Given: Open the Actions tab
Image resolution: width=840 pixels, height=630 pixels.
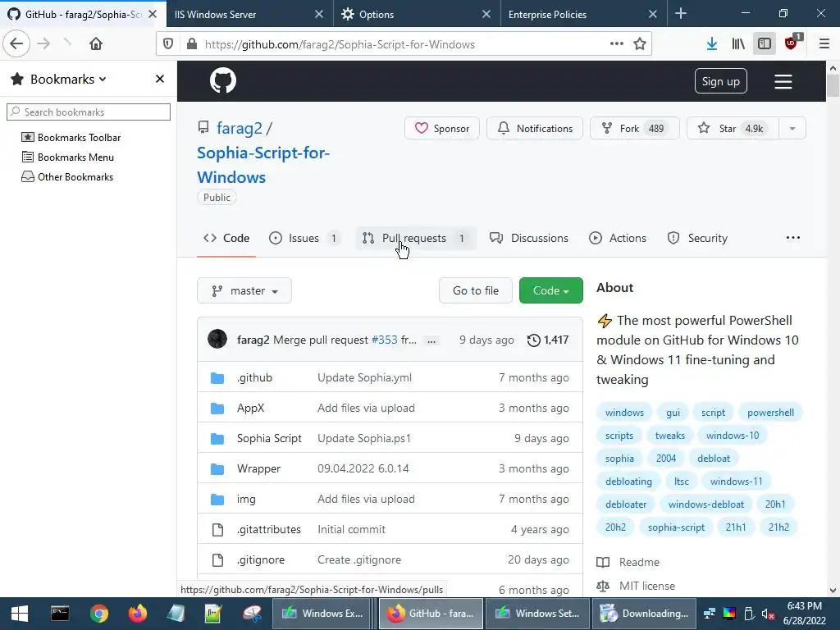Looking at the screenshot, I should 617,238.
